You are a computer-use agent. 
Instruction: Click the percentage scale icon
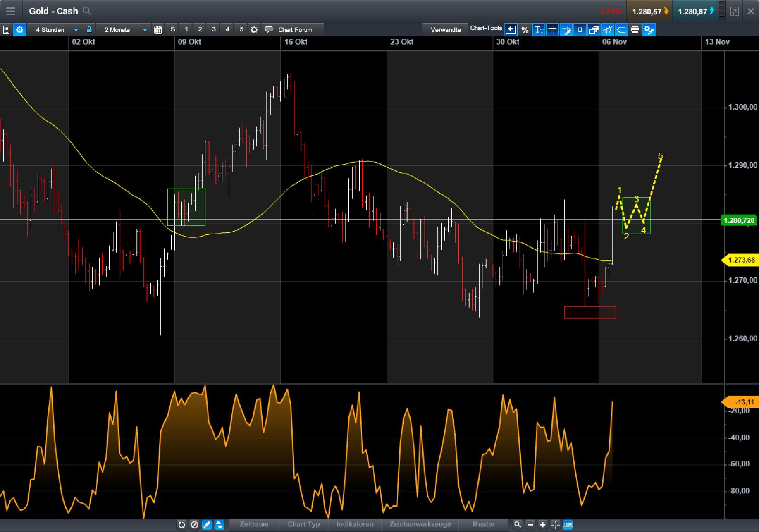pos(525,29)
